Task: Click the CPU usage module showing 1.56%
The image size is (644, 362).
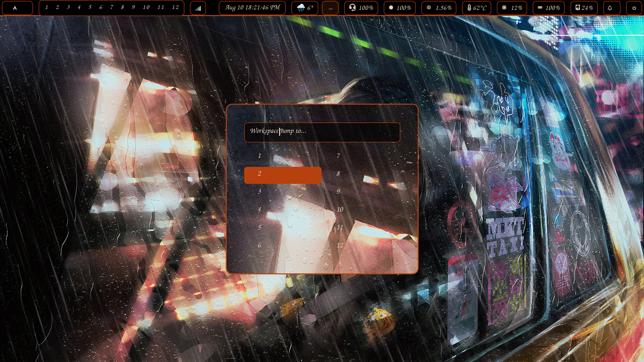Action: (x=439, y=8)
